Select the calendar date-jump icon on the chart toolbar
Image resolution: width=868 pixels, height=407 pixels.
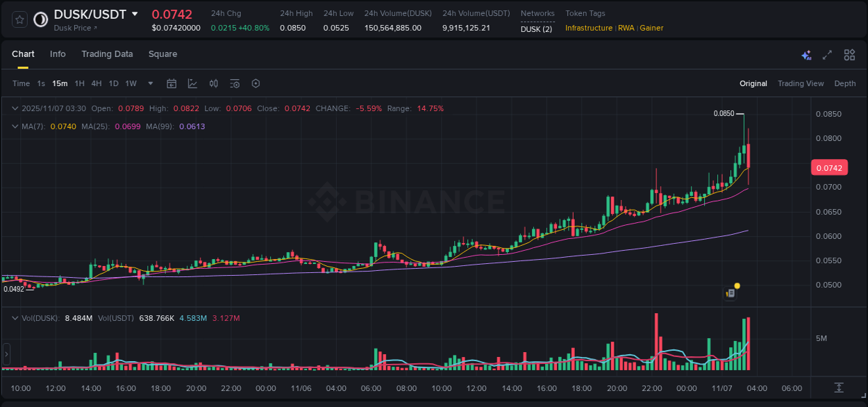tap(172, 83)
